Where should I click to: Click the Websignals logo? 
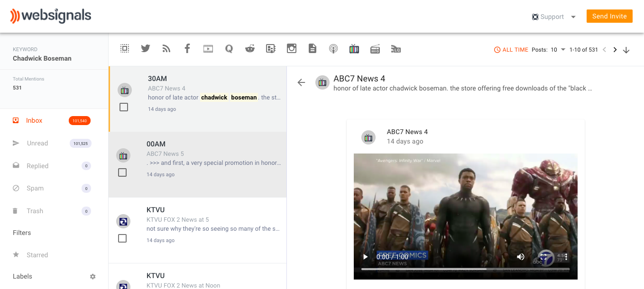[51, 16]
